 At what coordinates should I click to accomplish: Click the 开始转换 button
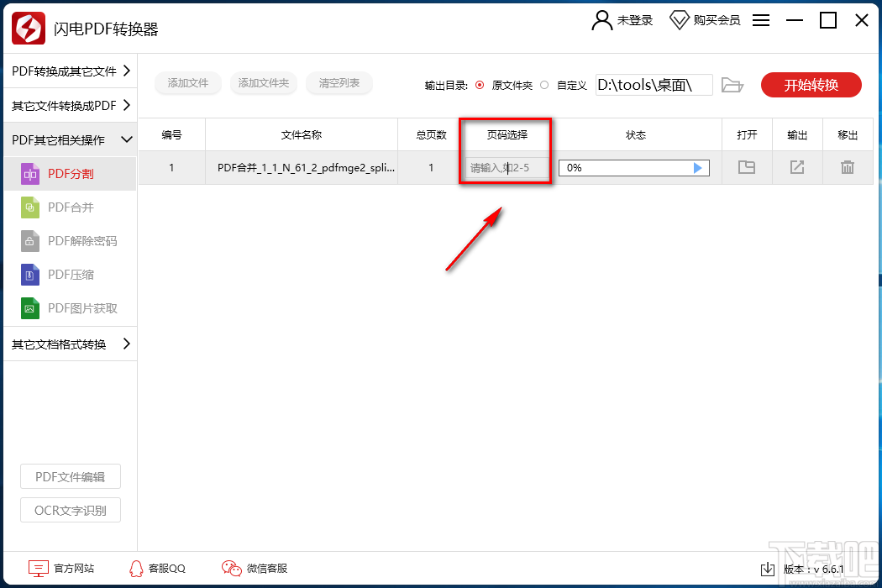click(x=811, y=84)
